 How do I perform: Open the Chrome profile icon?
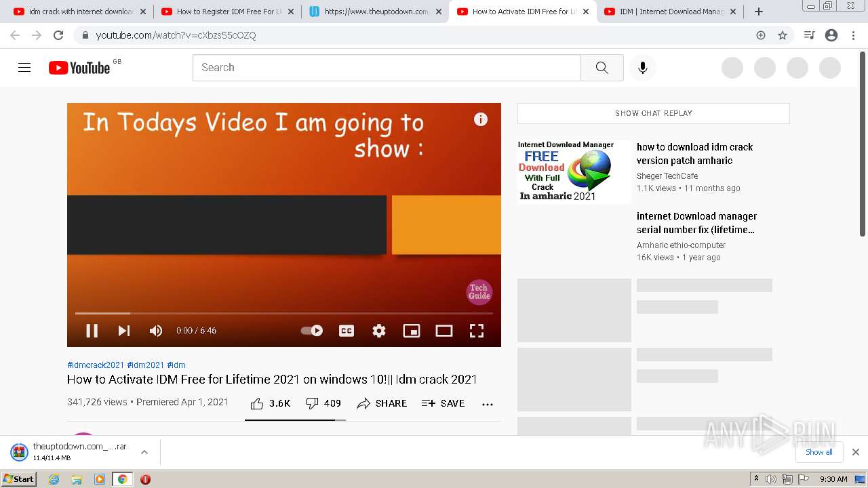click(831, 35)
